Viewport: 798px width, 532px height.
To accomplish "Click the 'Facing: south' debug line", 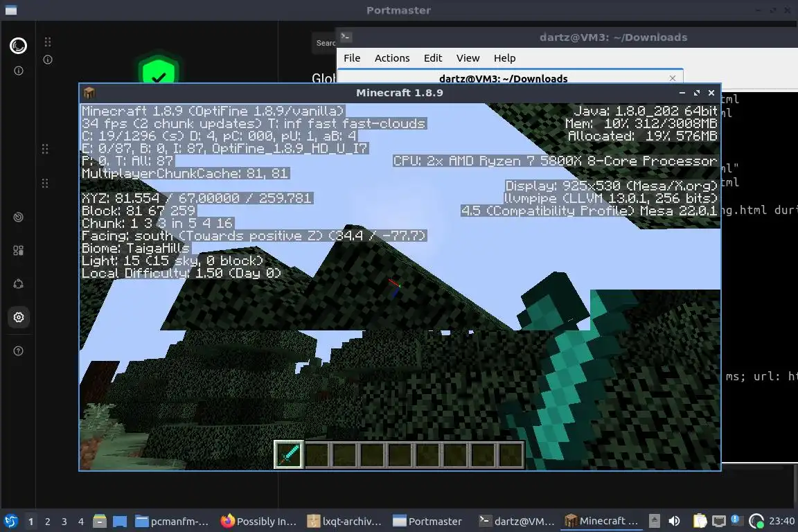I will click(x=254, y=236).
